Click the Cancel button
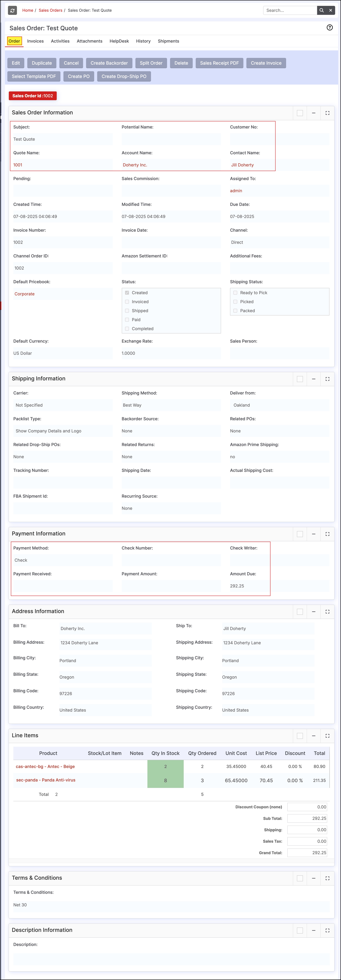The image size is (341, 980). click(x=71, y=63)
